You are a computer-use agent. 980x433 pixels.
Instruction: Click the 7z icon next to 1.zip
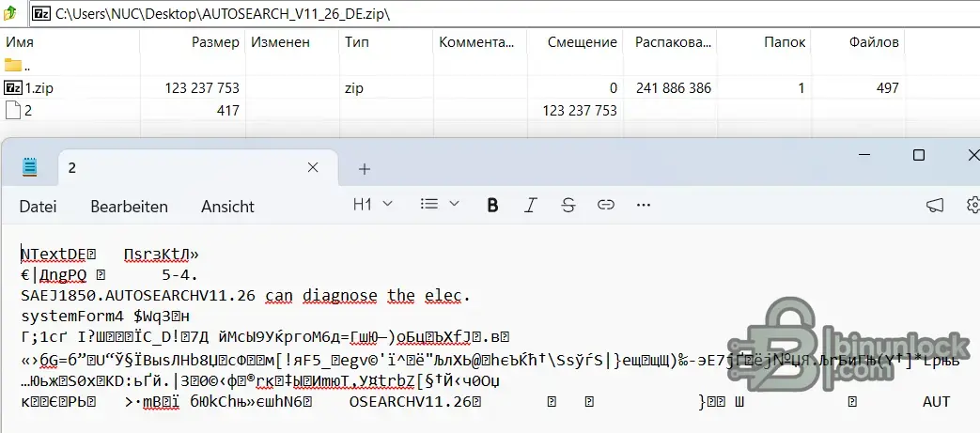pos(13,88)
